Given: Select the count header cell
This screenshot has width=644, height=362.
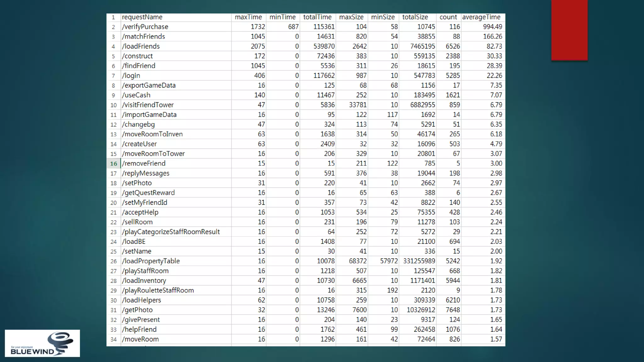Looking at the screenshot, I should click(x=448, y=17).
